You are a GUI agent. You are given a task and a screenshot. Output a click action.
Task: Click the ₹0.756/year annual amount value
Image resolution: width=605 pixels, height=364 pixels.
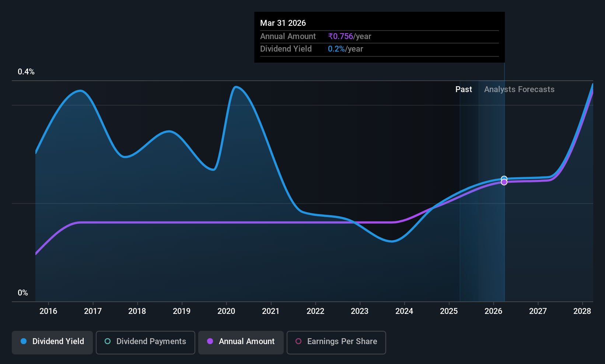click(350, 36)
